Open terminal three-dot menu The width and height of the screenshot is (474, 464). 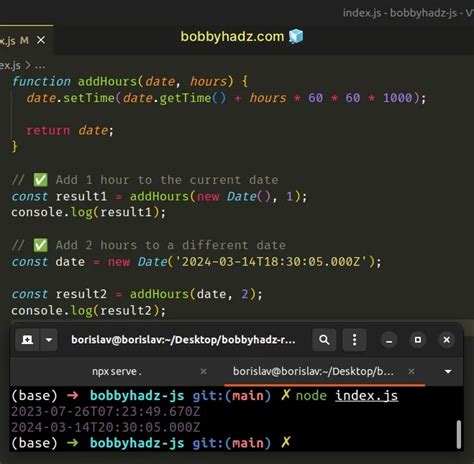355,340
